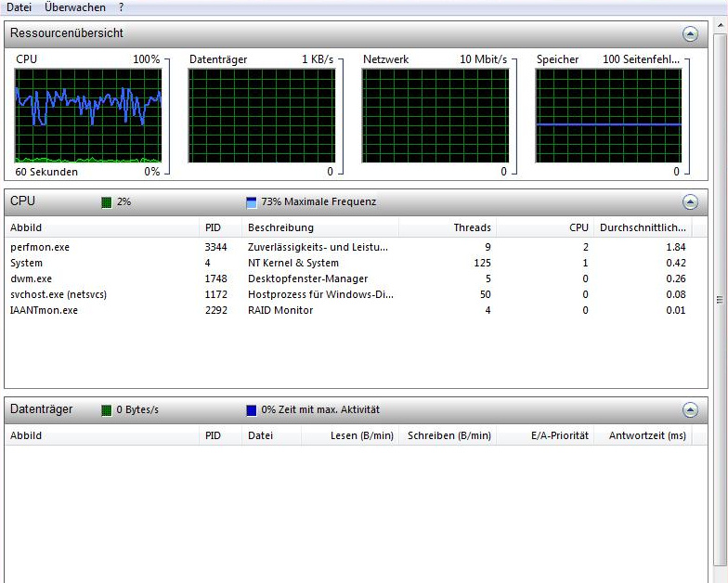Sort by Durchschnittlich... column header

tap(643, 227)
